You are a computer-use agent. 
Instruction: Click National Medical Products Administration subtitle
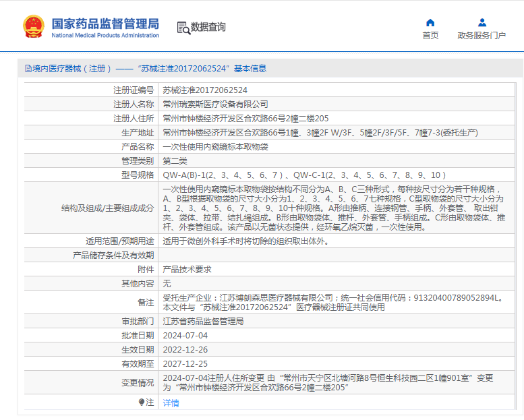[105, 35]
